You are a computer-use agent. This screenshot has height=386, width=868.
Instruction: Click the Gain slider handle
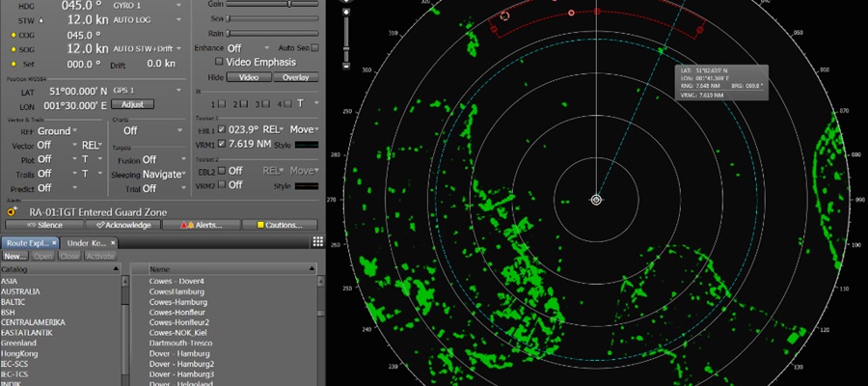(287, 4)
